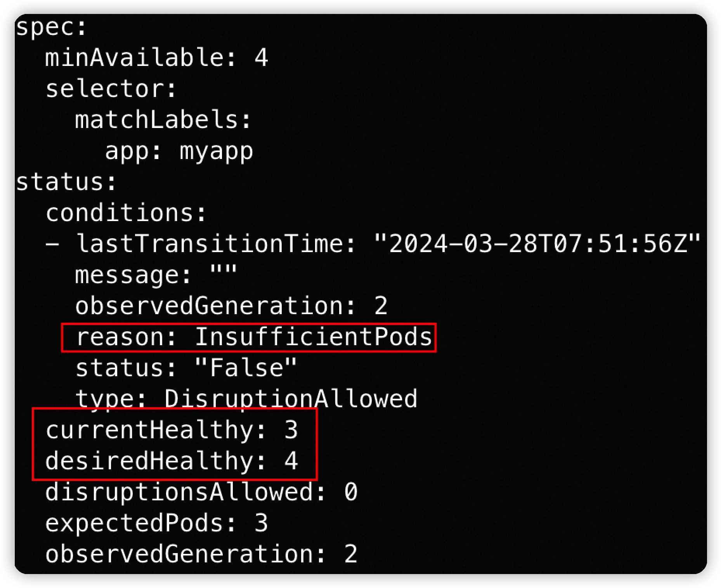
Task: Click the "False" status value
Action: pos(246,368)
